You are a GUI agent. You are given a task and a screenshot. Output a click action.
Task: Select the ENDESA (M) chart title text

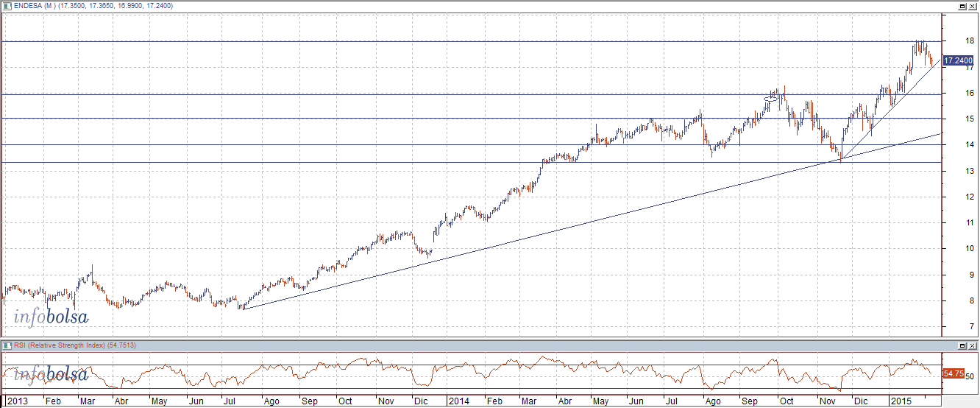coord(35,6)
